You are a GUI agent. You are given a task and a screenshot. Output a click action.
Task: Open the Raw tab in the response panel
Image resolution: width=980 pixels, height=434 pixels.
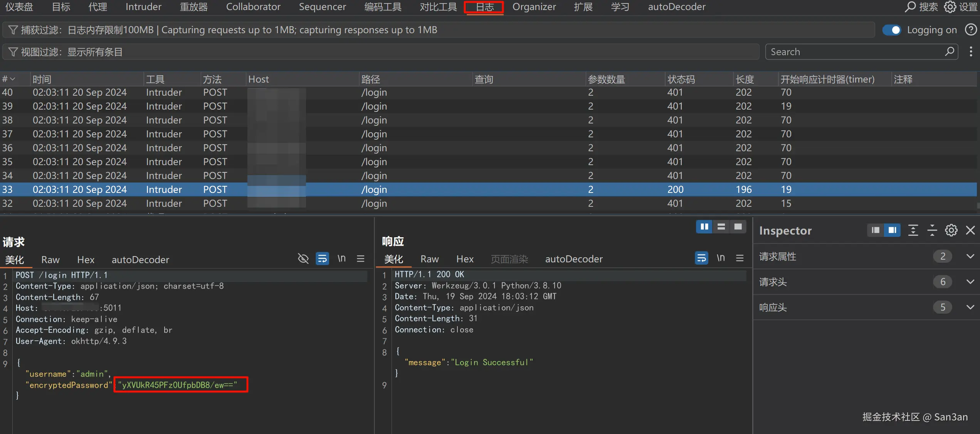[x=429, y=259]
